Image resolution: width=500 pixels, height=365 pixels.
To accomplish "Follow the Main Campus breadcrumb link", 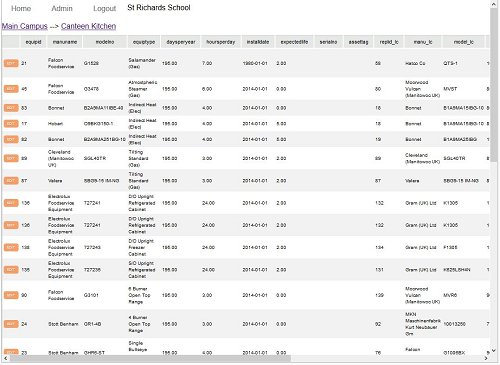I will [x=25, y=26].
